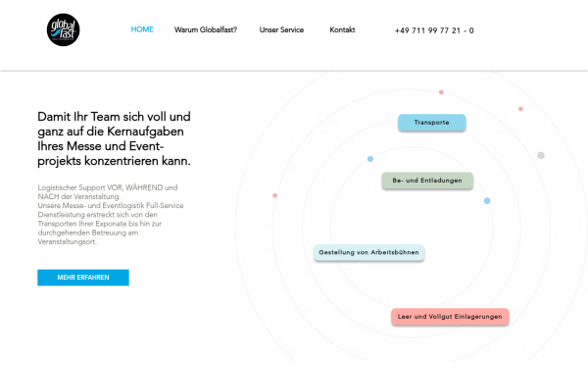Click the headline Damit Ihr Team sich voll
588x368 pixels.
114,138
